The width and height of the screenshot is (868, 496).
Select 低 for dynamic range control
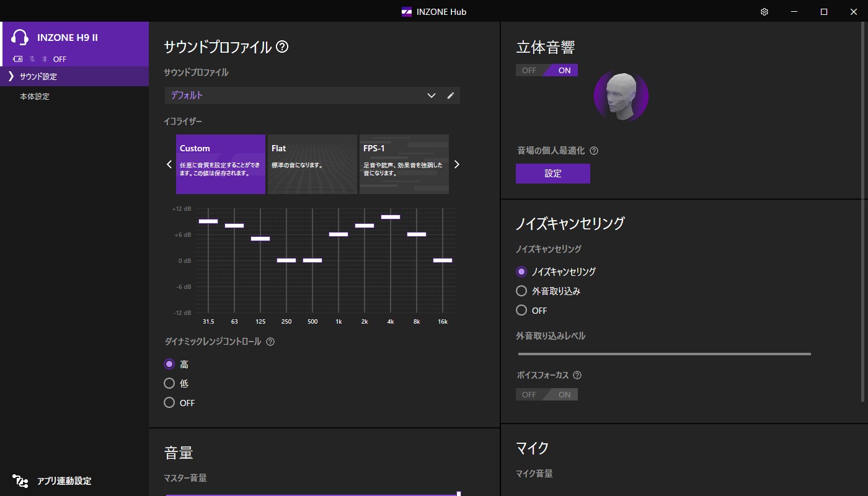click(169, 383)
